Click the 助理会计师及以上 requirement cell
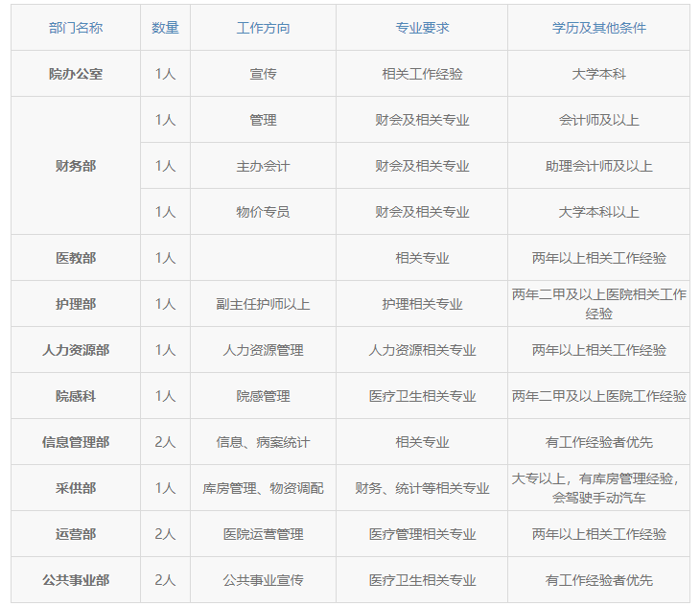700x606 pixels. pyautogui.click(x=598, y=166)
